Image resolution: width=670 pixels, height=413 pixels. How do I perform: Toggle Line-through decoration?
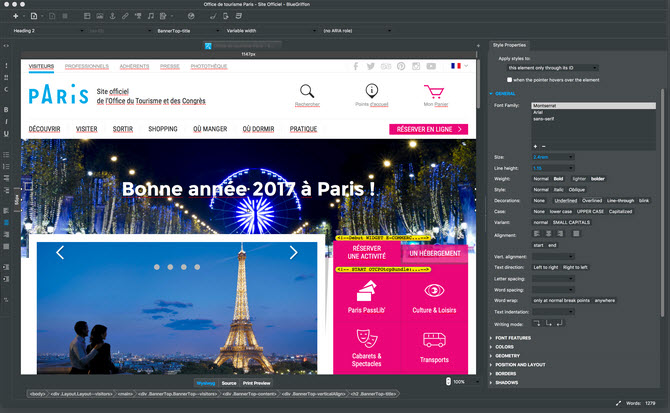(620, 201)
